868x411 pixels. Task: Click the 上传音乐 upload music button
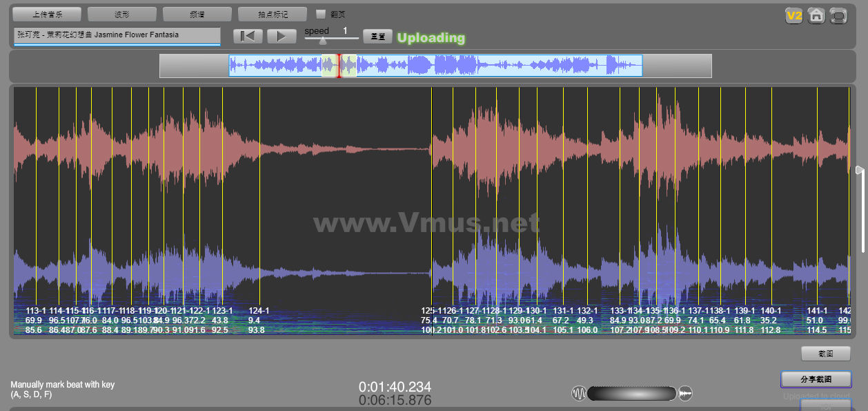[x=47, y=14]
